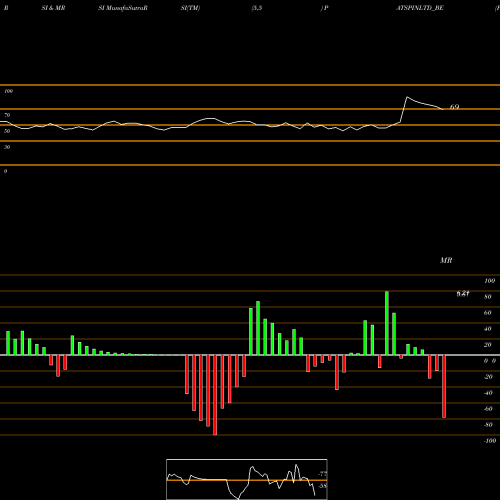500x500 pixels.
Task: Click the SI(TM) header text
Action: tap(190, 8)
